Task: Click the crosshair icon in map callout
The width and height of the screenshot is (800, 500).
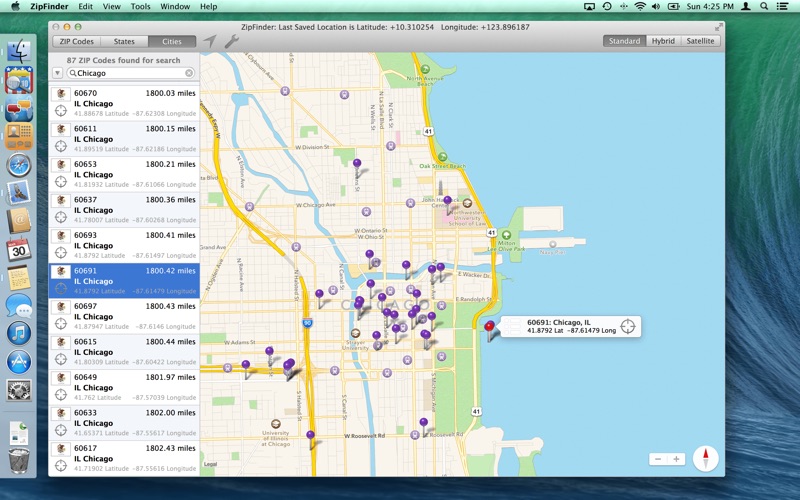Action: 628,326
